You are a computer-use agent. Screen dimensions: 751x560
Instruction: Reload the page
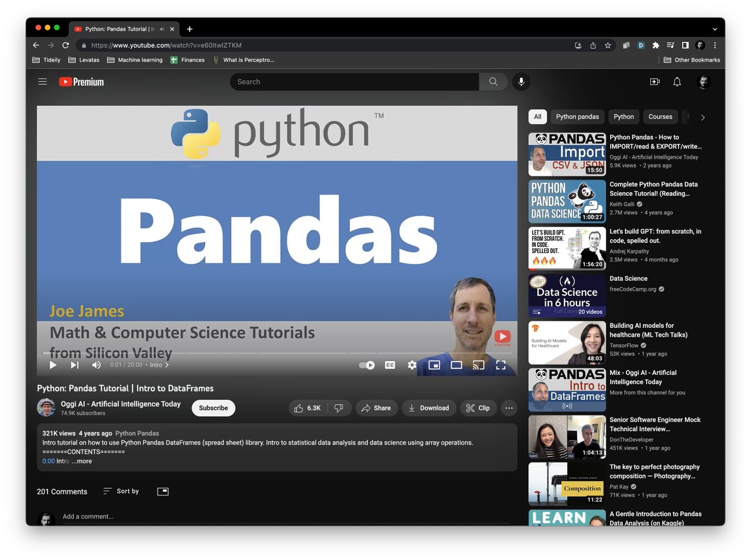click(x=66, y=45)
